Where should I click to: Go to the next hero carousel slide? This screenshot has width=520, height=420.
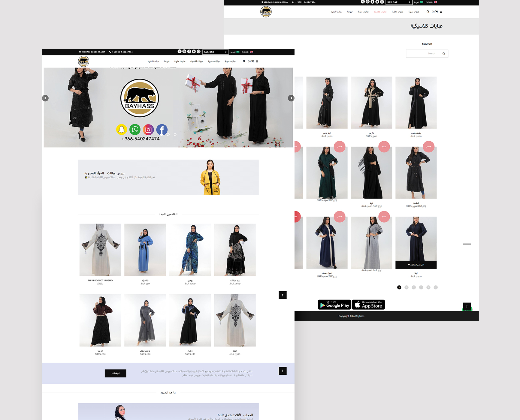click(x=291, y=98)
